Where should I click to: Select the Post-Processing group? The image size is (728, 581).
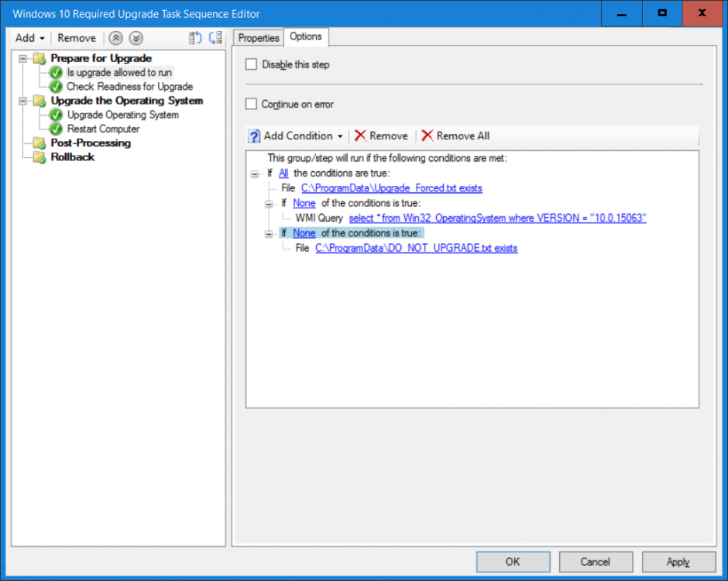[91, 143]
